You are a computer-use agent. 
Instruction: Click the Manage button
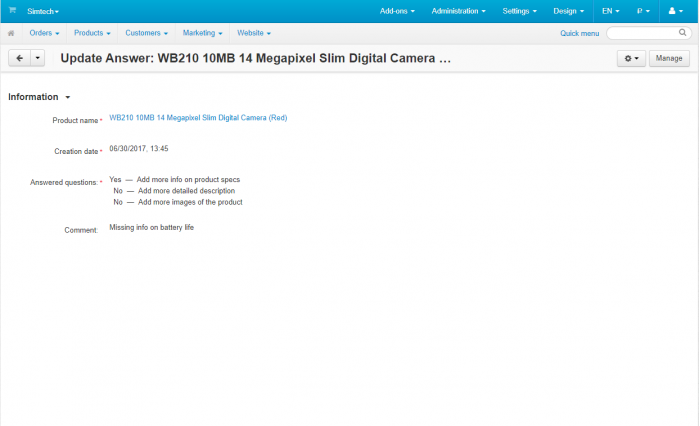pos(669,58)
